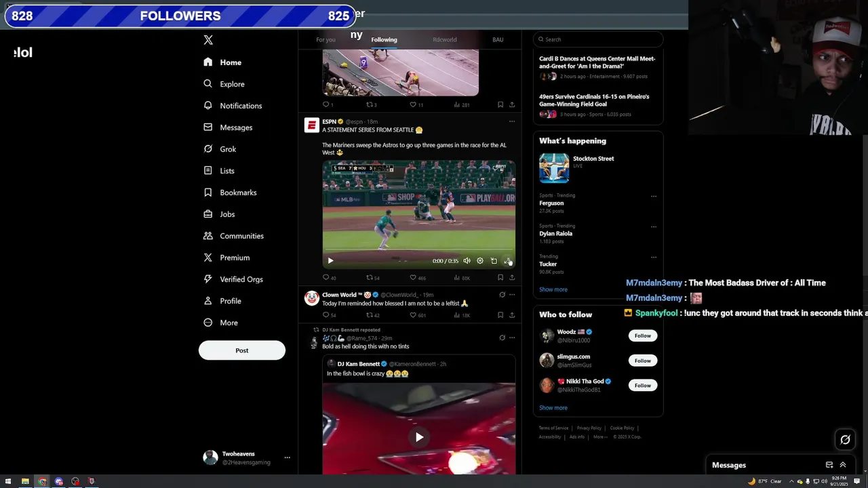
Task: Ask Grok about Clown World post
Action: pos(502,295)
